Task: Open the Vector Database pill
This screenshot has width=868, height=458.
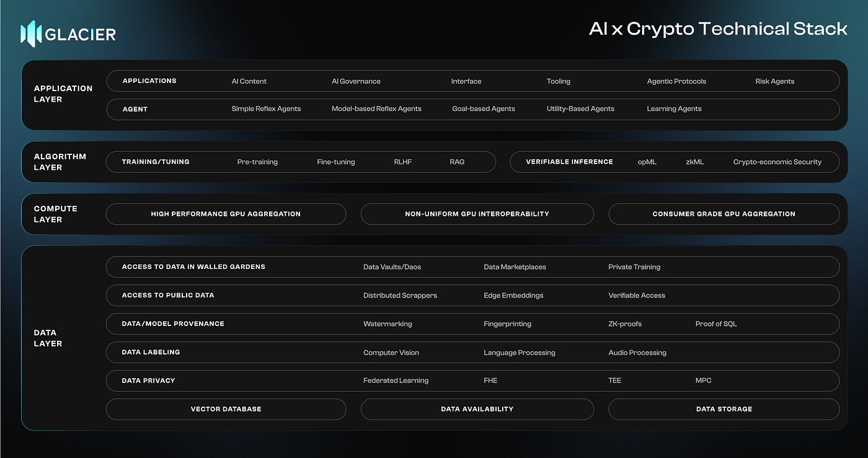Action: 226,409
